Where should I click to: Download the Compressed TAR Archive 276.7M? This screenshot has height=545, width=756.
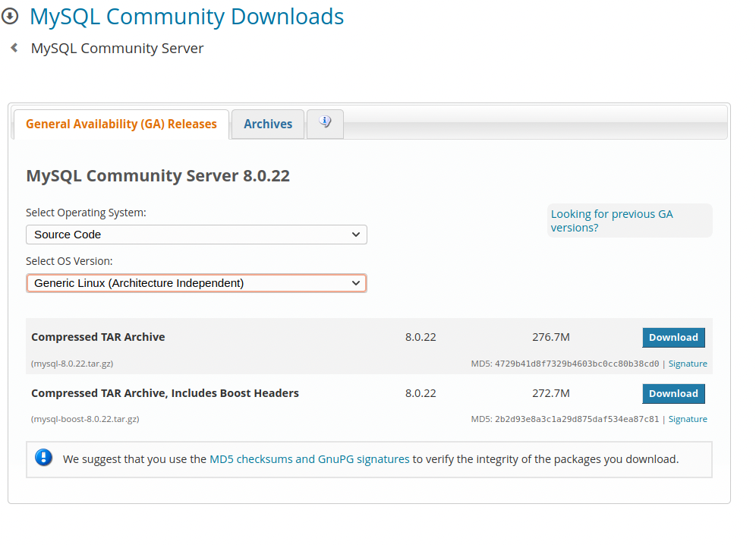[673, 338]
